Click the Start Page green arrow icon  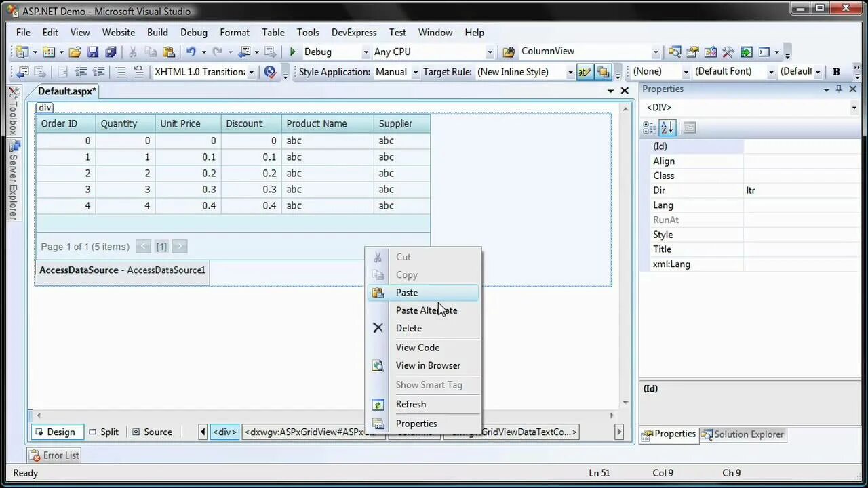[746, 52]
